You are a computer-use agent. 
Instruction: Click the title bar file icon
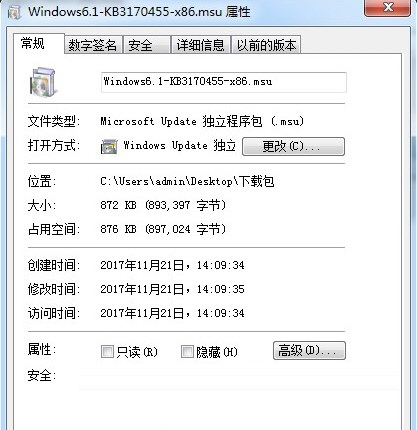[x=14, y=12]
